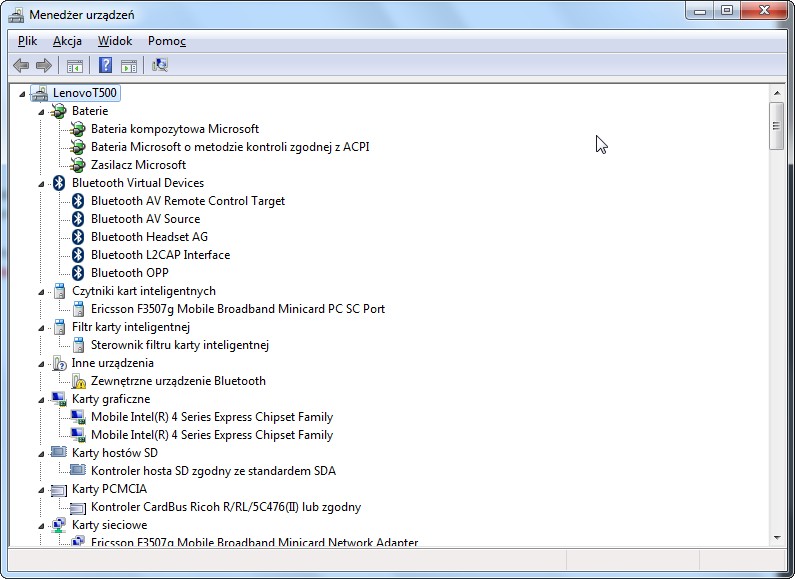Select Bateria Microsoft o metodzie kontroli zgodnej z ACPI
The height and width of the screenshot is (579, 795).
[x=230, y=147]
